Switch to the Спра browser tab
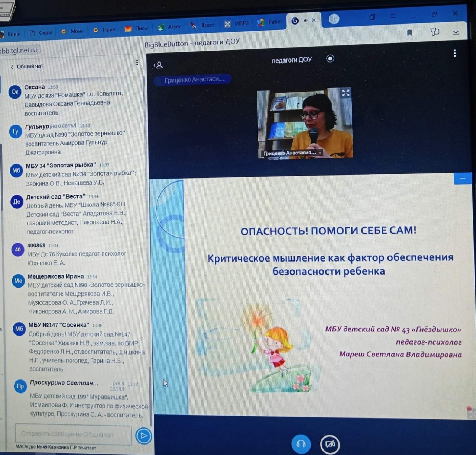Image resolution: width=476 pixels, height=455 pixels. [41, 32]
